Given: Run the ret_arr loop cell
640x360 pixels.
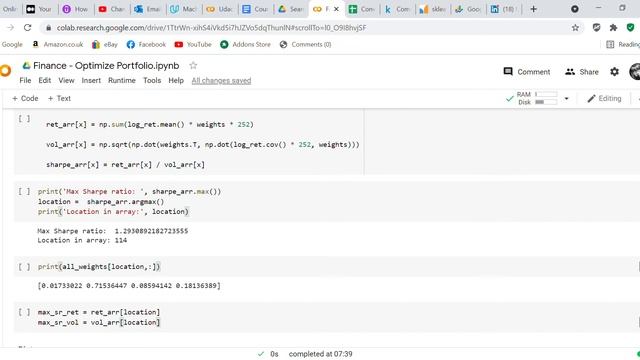Looking at the screenshot, I should pos(24,119).
